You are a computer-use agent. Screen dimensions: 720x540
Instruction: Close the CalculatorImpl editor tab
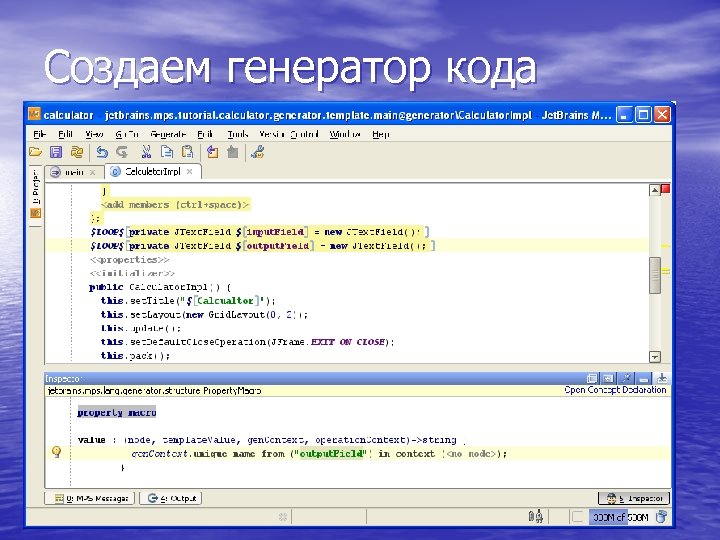[190, 172]
